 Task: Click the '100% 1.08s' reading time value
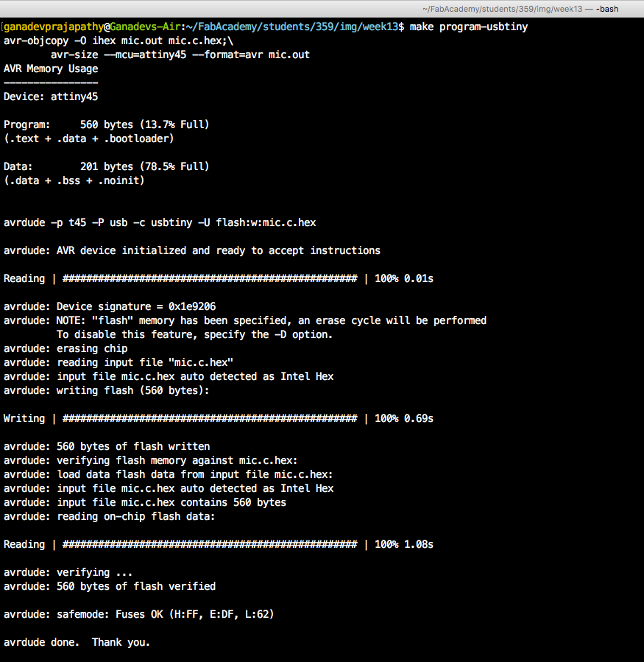(404, 544)
